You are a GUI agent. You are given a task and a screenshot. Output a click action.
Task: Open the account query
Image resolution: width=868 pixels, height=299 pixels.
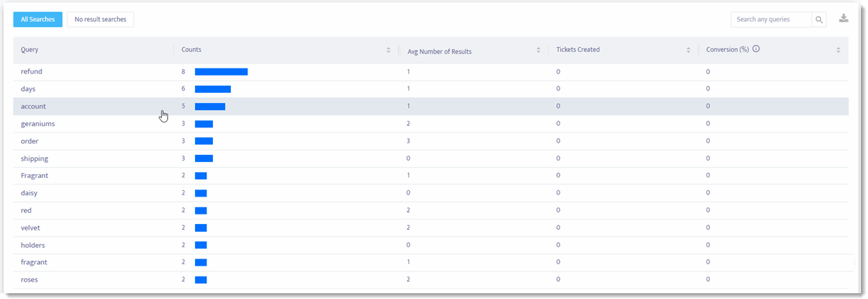pyautogui.click(x=33, y=106)
